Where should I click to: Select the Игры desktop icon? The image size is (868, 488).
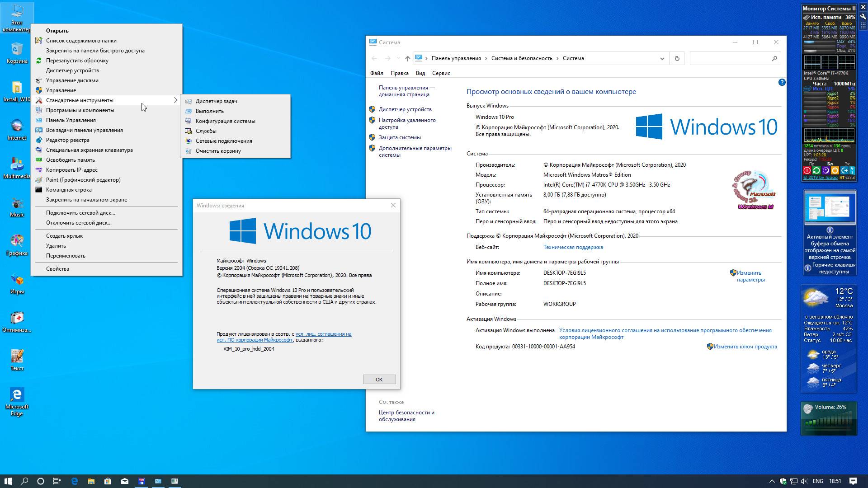coord(17,283)
